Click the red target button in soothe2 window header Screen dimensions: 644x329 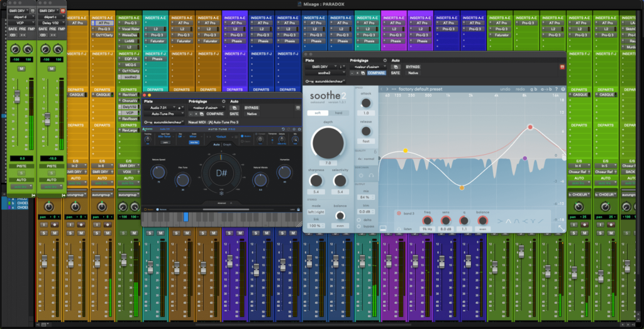point(562,67)
